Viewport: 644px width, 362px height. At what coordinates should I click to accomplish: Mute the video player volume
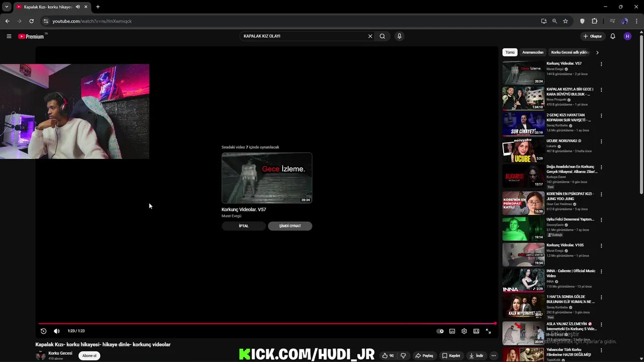pos(56,331)
